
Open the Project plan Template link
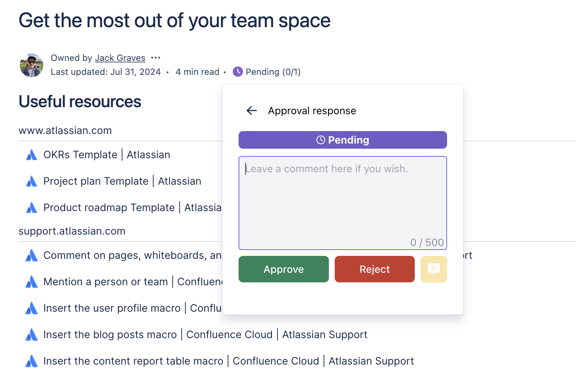[x=122, y=181]
